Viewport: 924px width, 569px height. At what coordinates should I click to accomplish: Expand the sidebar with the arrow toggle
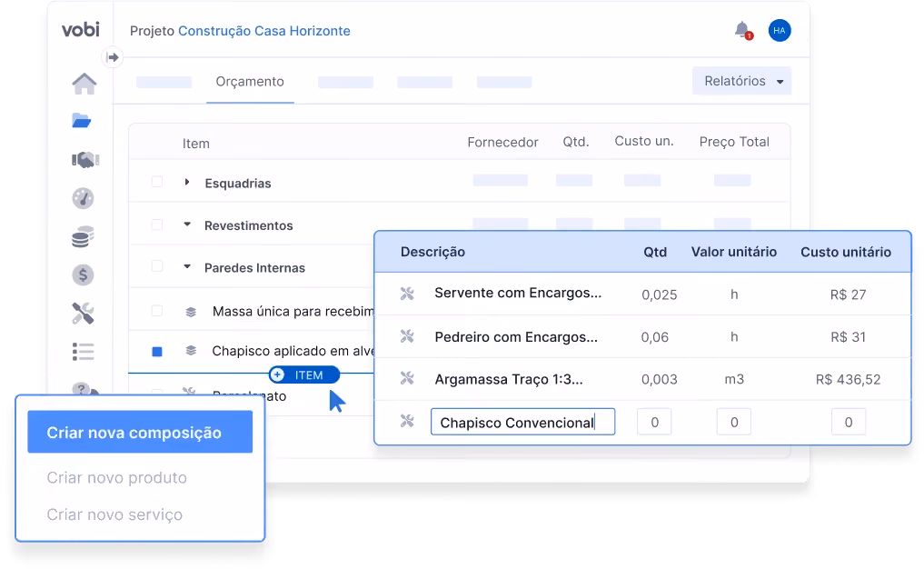click(113, 57)
